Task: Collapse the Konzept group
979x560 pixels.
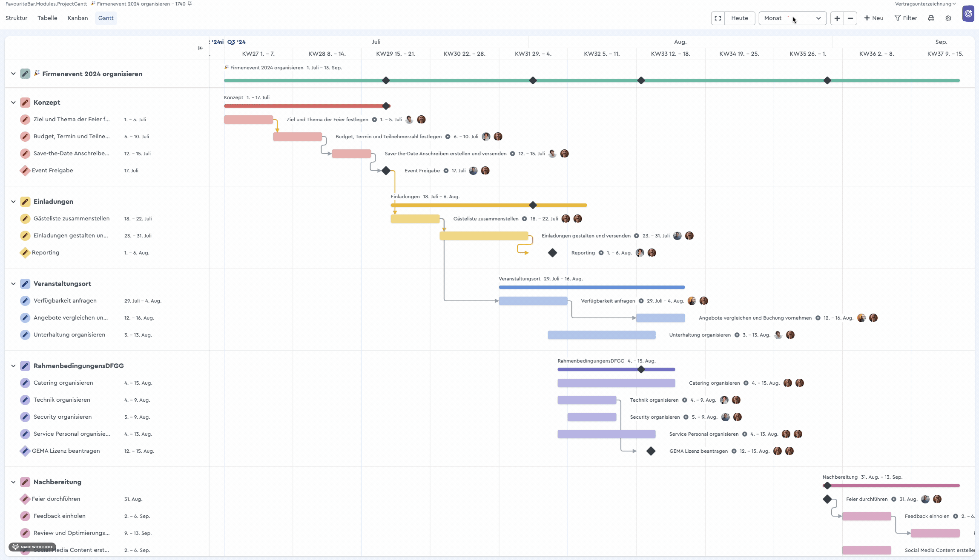Action: click(13, 102)
